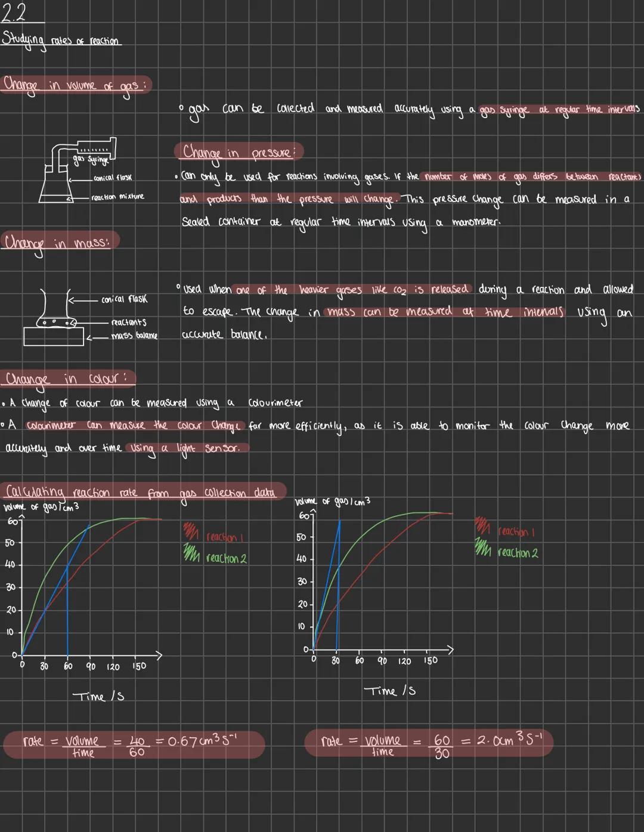Click the "Time /s" label under right graph
Screen dimensions: 644x832
pyautogui.click(x=389, y=691)
